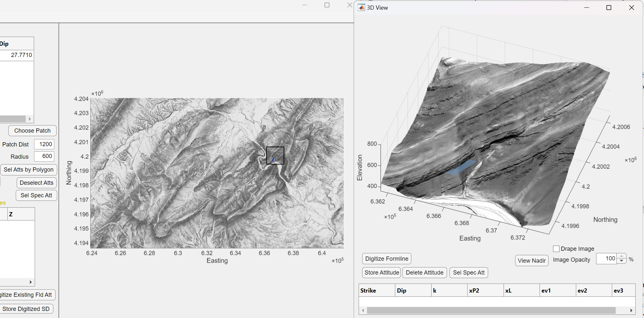
Task: Click the Radius input field
Action: (x=44, y=156)
